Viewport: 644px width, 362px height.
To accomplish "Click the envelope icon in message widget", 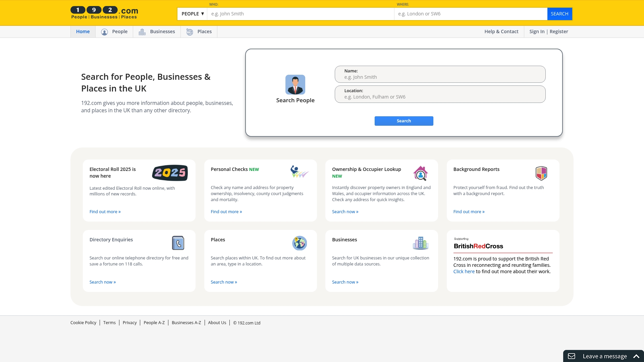I will pos(572,356).
